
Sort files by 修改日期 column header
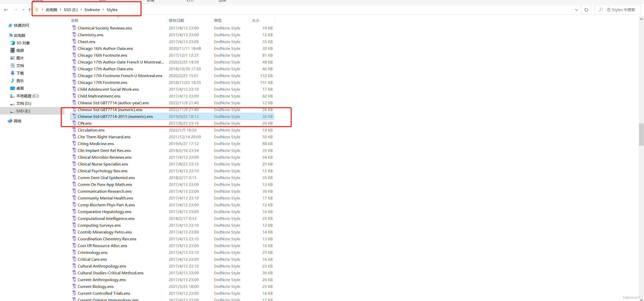(176, 21)
